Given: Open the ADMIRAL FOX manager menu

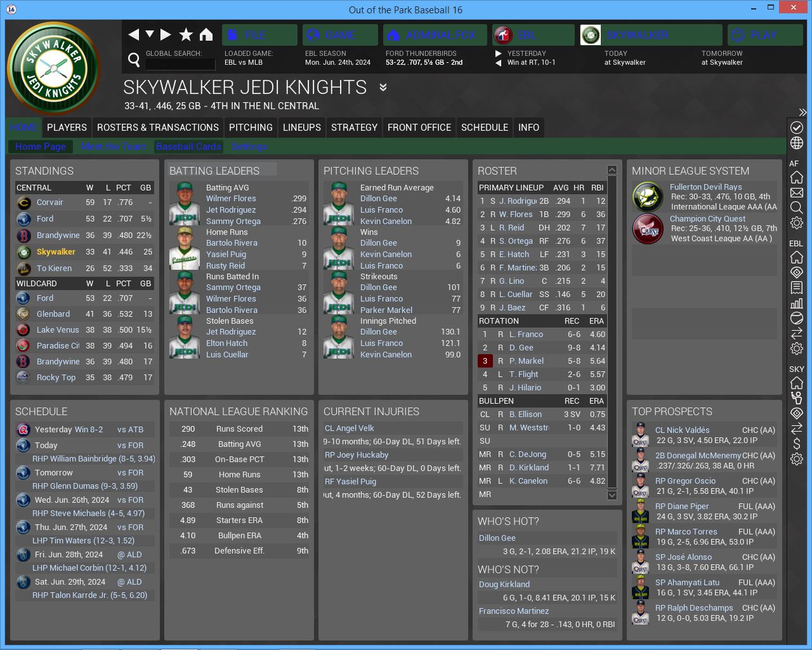Looking at the screenshot, I should [x=435, y=35].
